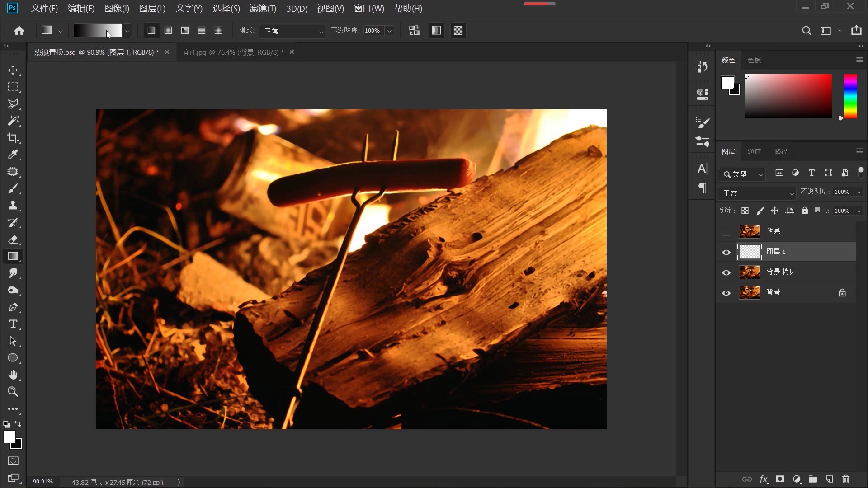Select the Horizontal Type tool

tap(13, 324)
